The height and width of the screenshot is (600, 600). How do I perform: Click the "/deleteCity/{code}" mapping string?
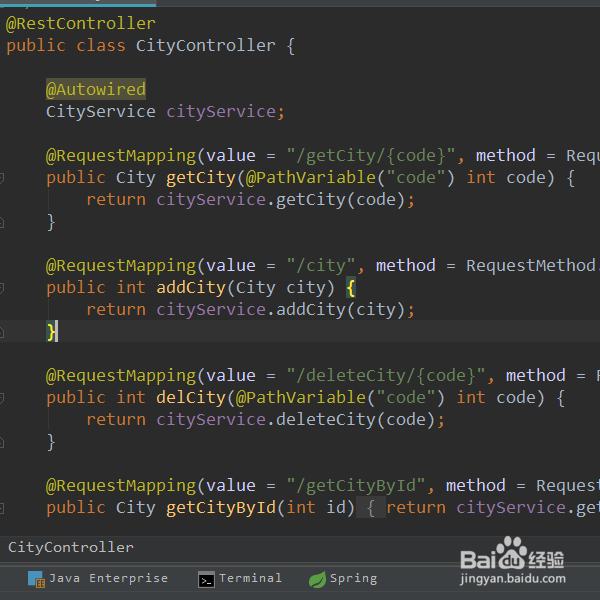(386, 376)
